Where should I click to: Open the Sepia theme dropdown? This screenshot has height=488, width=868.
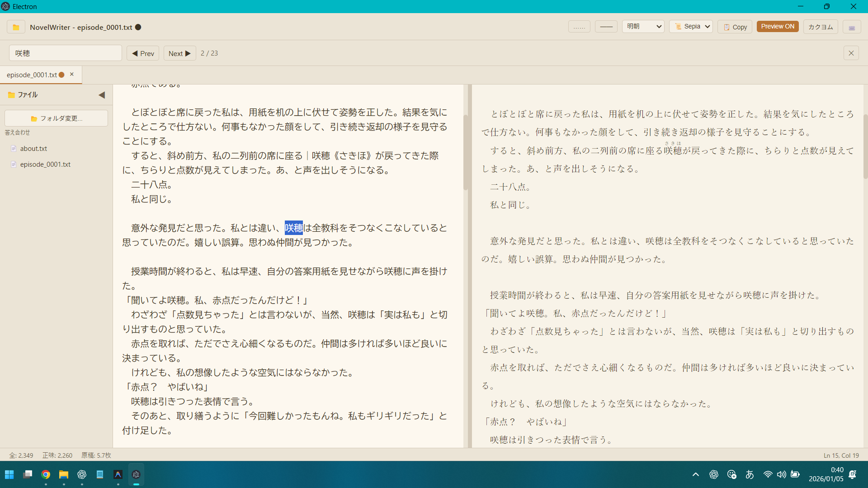(x=691, y=27)
